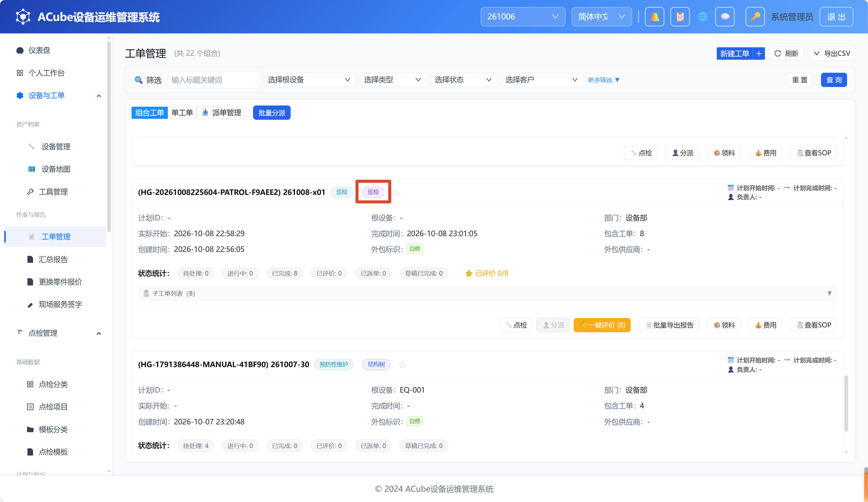Click 查看SOP in the 261008-x01 card
This screenshot has height=502, width=868.
pyautogui.click(x=813, y=325)
